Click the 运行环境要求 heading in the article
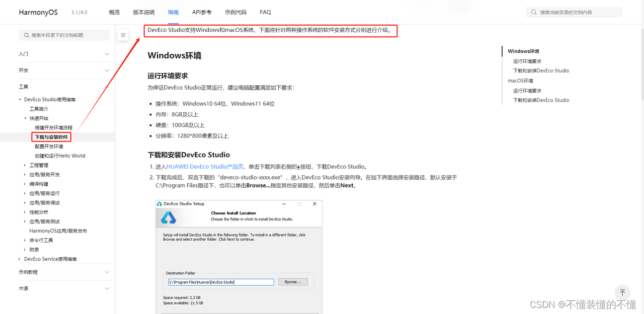 tap(168, 76)
